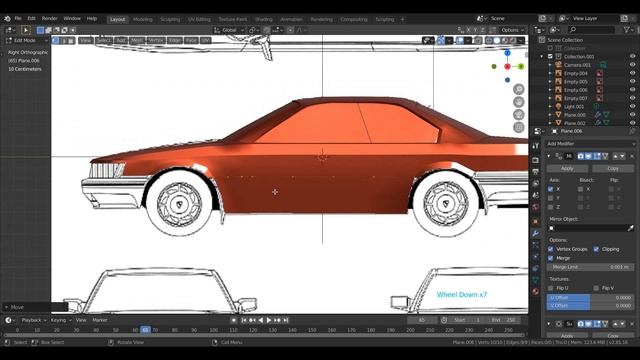Image resolution: width=640 pixels, height=360 pixels.
Task: Enable mirror Axis Y checkbox
Action: (551, 198)
